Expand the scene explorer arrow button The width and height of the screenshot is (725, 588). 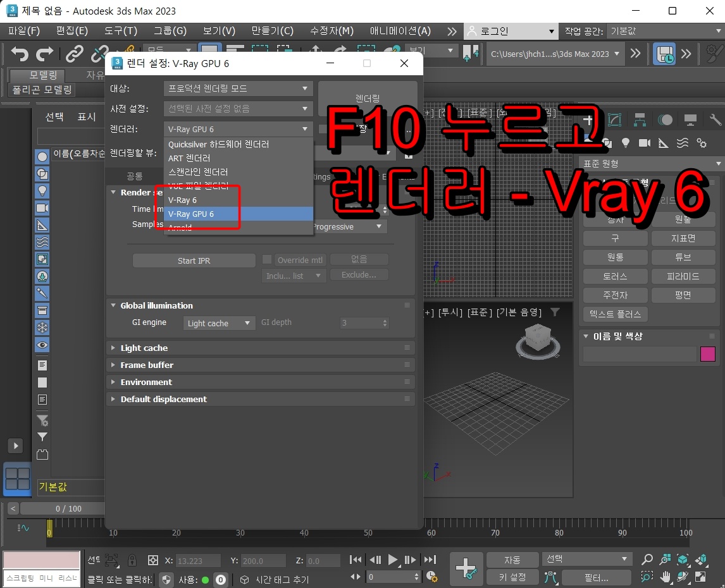pos(15,446)
